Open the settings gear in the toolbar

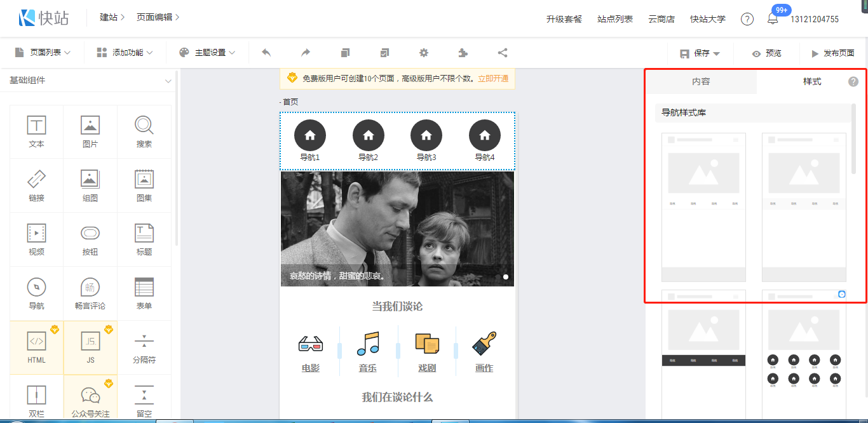tap(424, 53)
